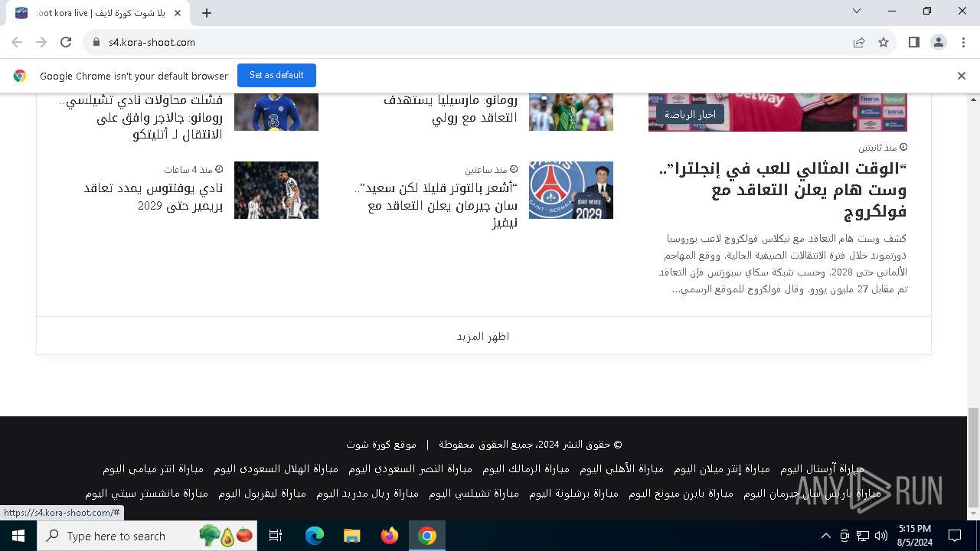Open the share page icon in address bar
The width and height of the screenshot is (980, 551).
coord(859,43)
